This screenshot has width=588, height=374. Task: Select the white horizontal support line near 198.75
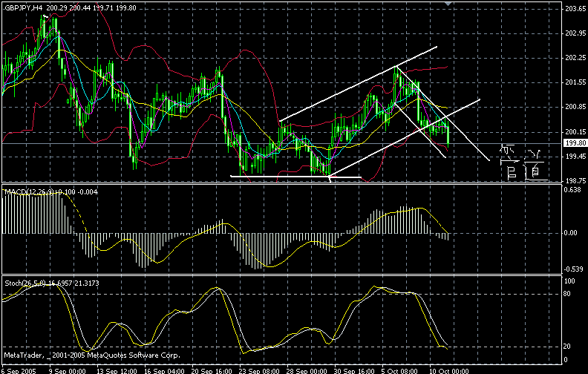[x=295, y=176]
